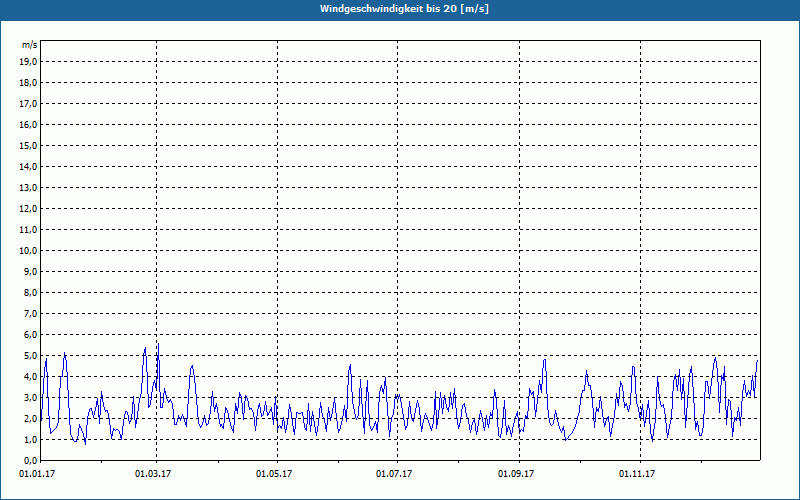The image size is (800, 500).
Task: Click the highest wind peak near 01.03.17
Action: point(158,343)
